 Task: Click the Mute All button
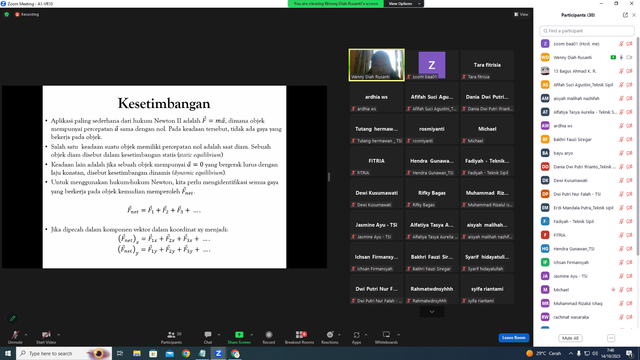click(x=570, y=338)
